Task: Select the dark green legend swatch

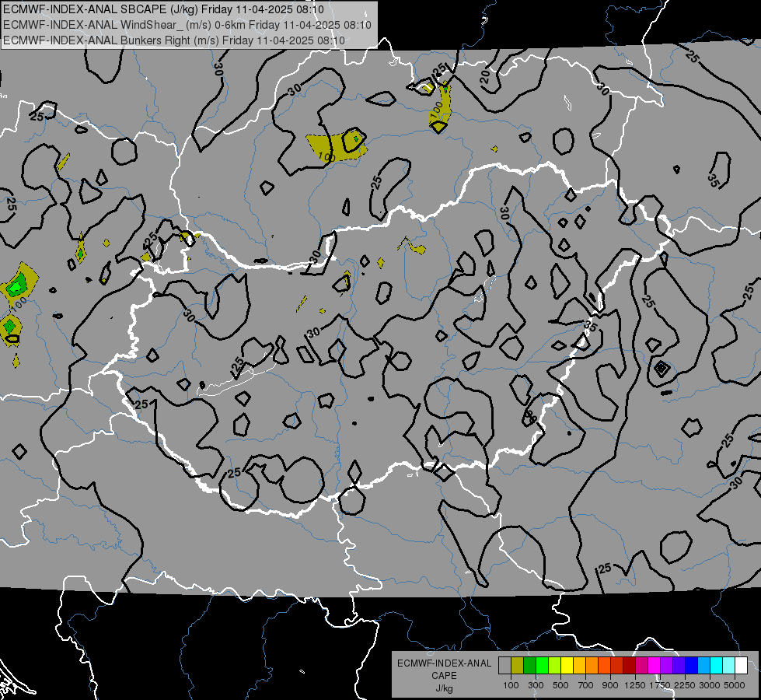Action: pyautogui.click(x=529, y=666)
